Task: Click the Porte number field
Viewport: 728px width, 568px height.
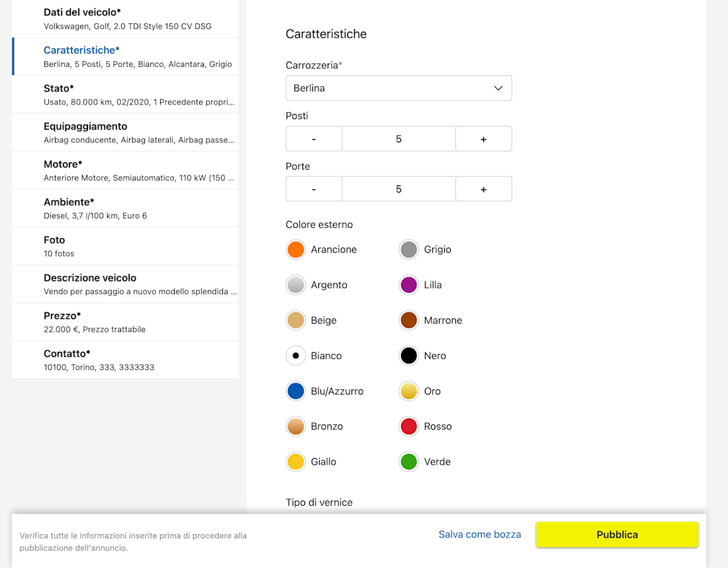Action: (x=398, y=189)
